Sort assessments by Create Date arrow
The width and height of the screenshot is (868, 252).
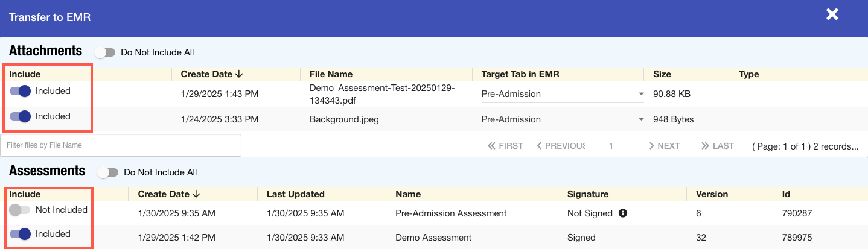196,194
